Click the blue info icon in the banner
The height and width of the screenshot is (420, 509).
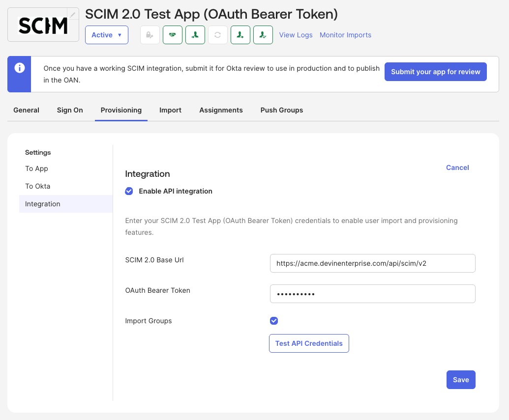pos(20,68)
